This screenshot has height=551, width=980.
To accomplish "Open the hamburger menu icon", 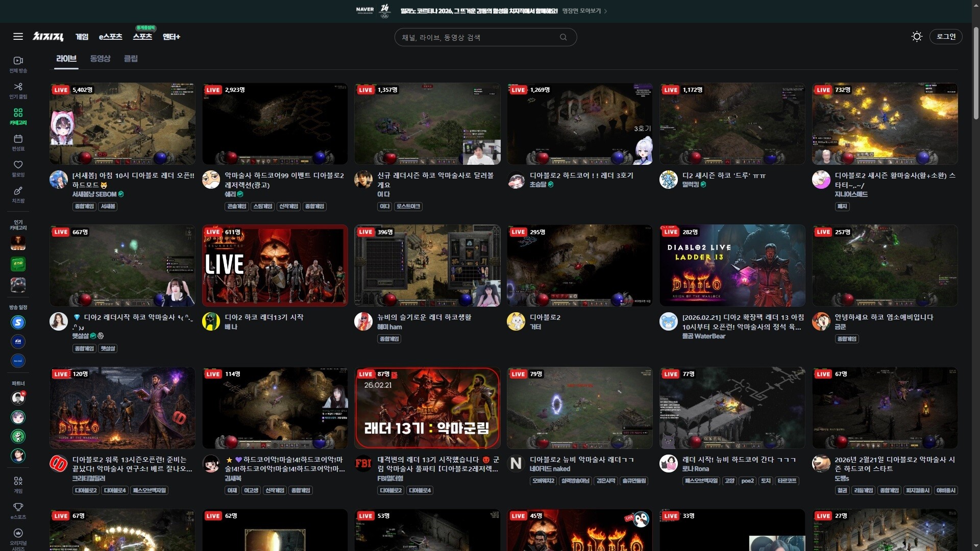I will tap(18, 36).
